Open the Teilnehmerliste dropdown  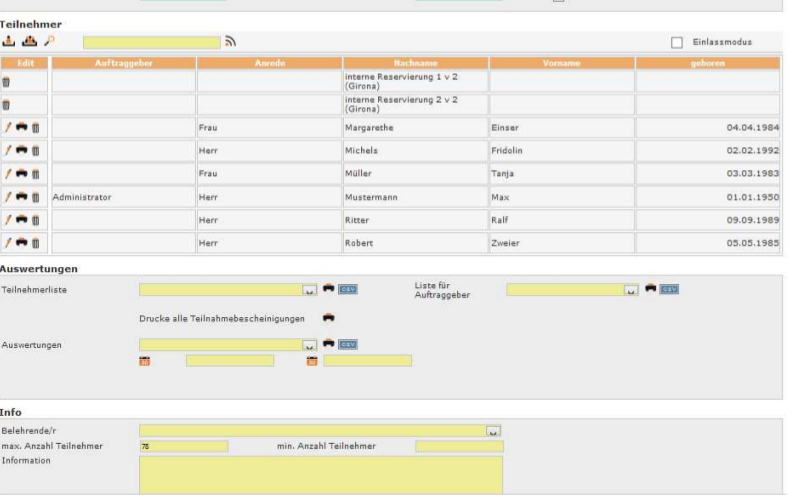tap(310, 290)
